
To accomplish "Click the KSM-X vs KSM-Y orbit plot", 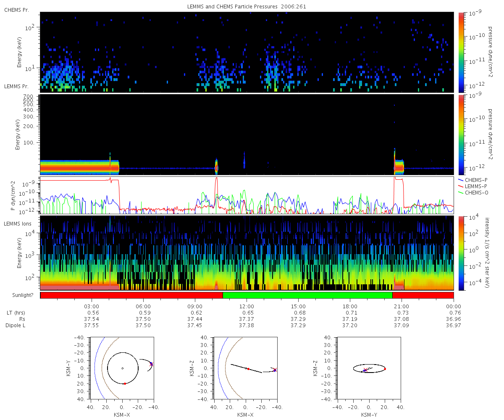I will coord(122,368).
